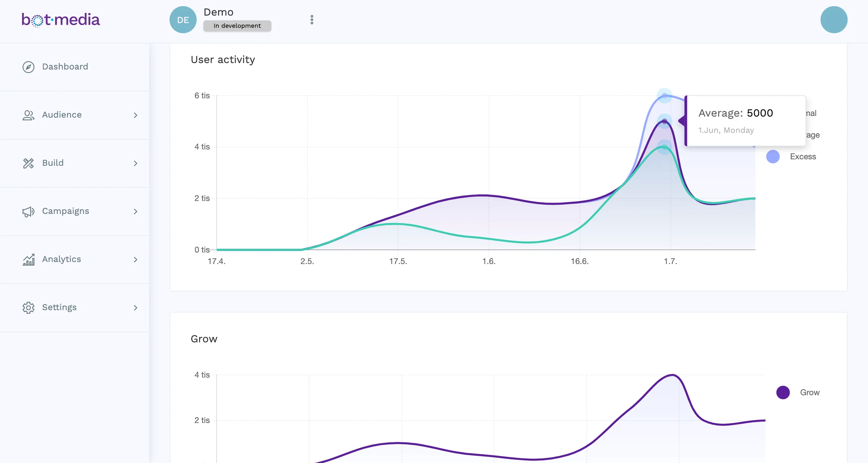Click the DE project avatar

[x=183, y=20]
